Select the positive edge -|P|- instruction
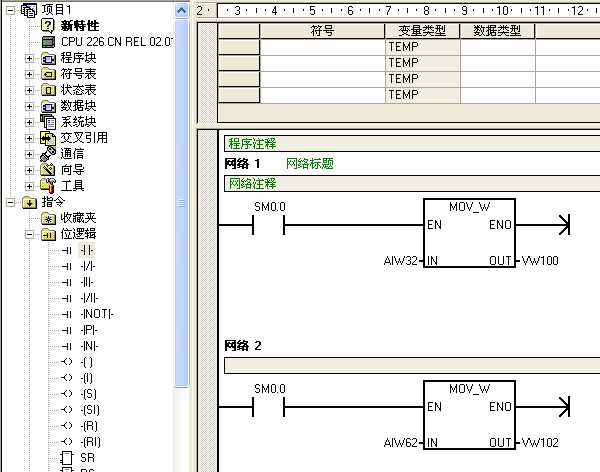The image size is (600, 472). (89, 330)
